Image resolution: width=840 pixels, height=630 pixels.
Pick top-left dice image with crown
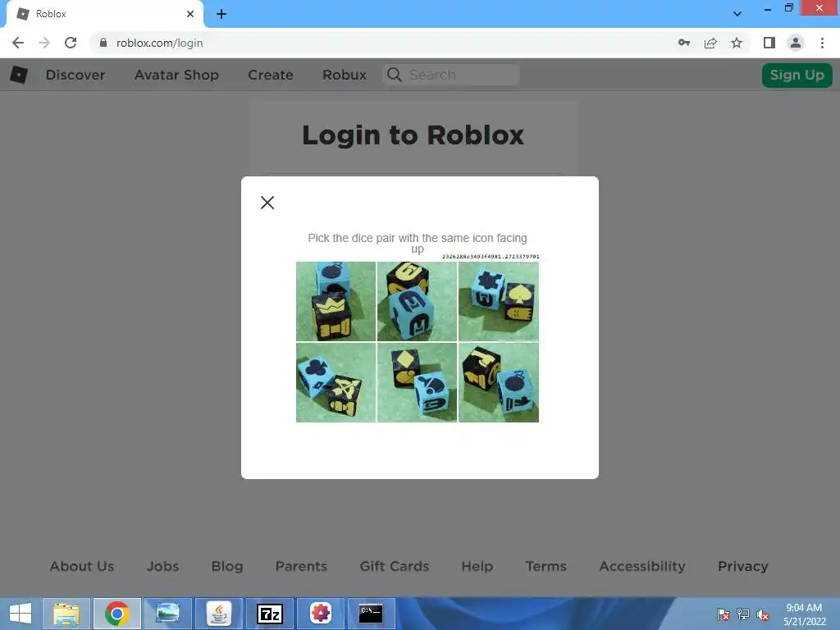click(x=336, y=301)
